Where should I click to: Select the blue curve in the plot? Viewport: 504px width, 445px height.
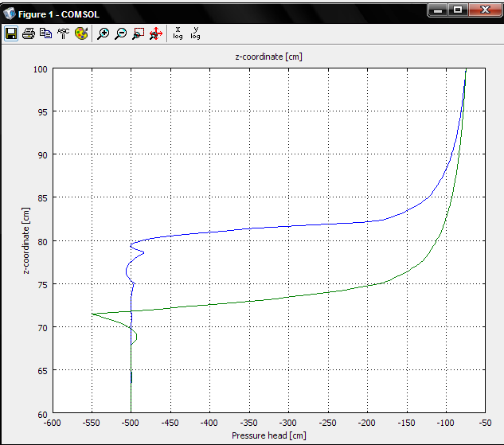pos(279,228)
